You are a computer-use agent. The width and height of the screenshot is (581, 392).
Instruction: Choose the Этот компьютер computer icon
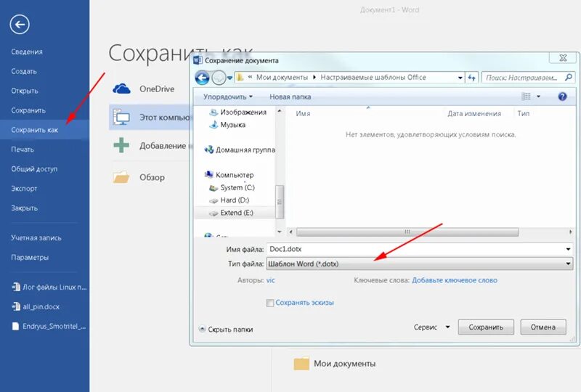pos(121,117)
